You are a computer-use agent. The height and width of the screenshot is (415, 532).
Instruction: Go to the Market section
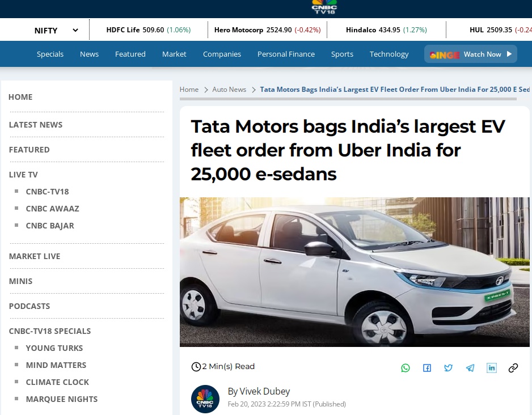tap(174, 54)
